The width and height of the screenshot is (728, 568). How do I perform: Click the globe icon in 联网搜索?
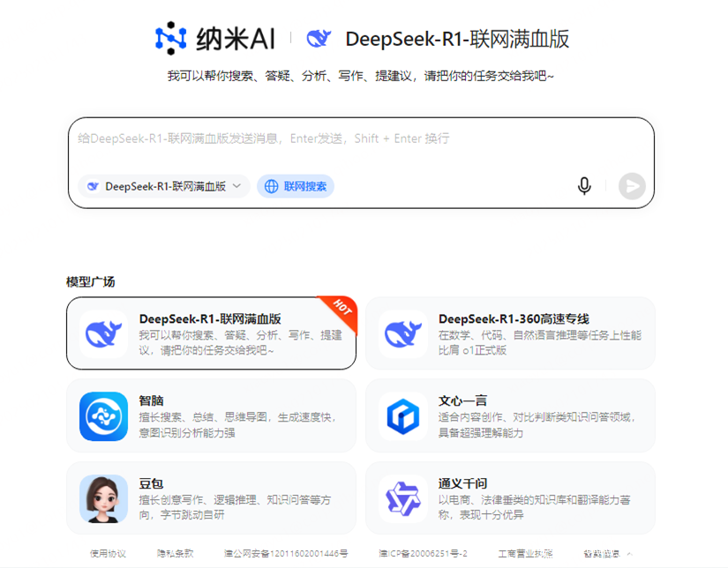tap(271, 187)
